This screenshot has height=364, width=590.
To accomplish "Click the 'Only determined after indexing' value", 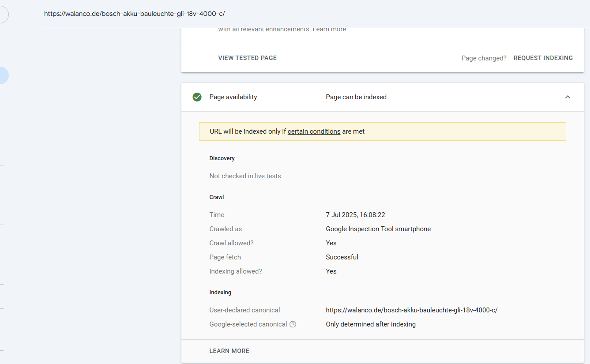I will pyautogui.click(x=371, y=324).
